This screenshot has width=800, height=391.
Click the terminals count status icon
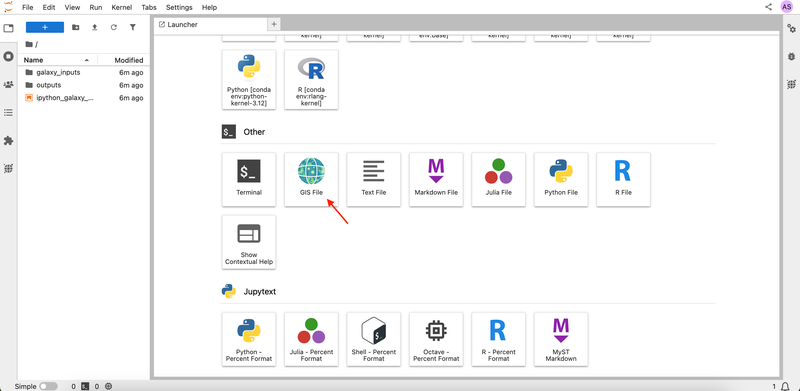click(86, 386)
